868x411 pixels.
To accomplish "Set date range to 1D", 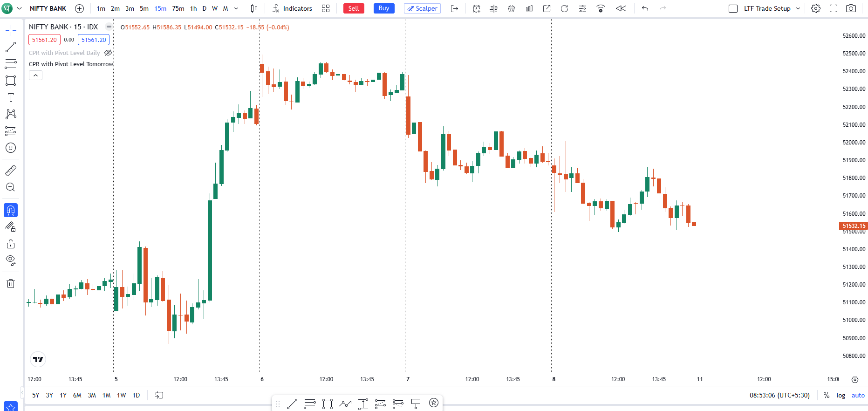I will click(136, 395).
